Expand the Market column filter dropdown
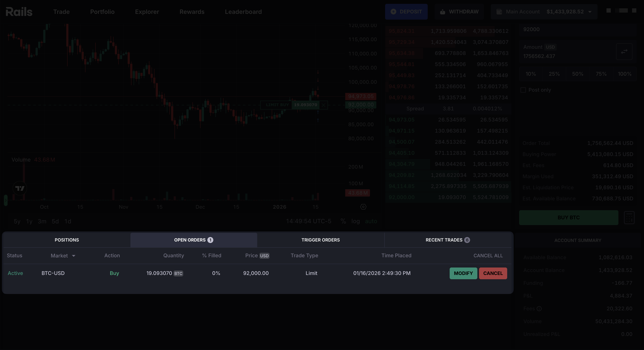The height and width of the screenshot is (350, 644). click(x=74, y=256)
